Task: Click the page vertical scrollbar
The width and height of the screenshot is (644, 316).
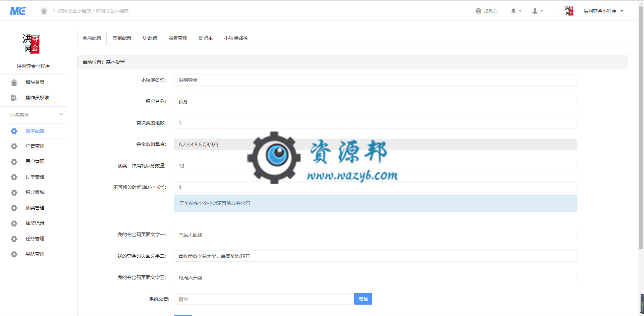Action: coord(641,127)
